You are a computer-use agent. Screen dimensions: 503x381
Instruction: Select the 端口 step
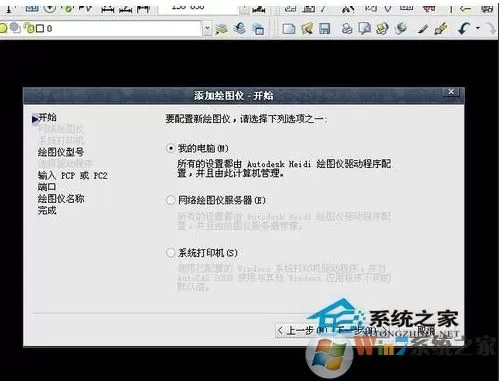tap(47, 187)
